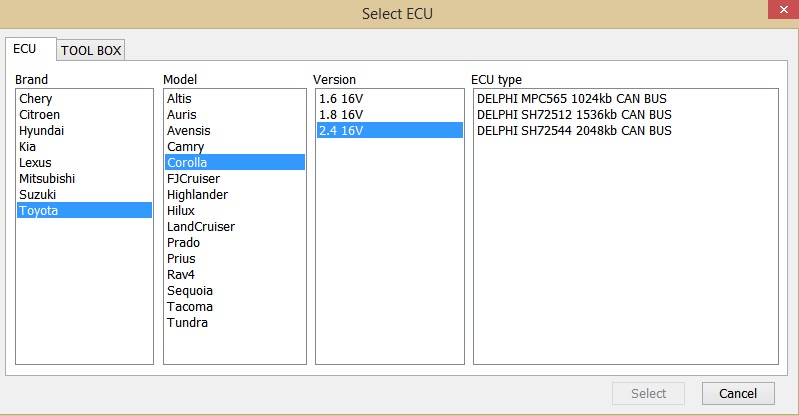Choose DELPHI SH72512 1536kb CAN BUS
This screenshot has height=416, width=799.
[x=574, y=115]
